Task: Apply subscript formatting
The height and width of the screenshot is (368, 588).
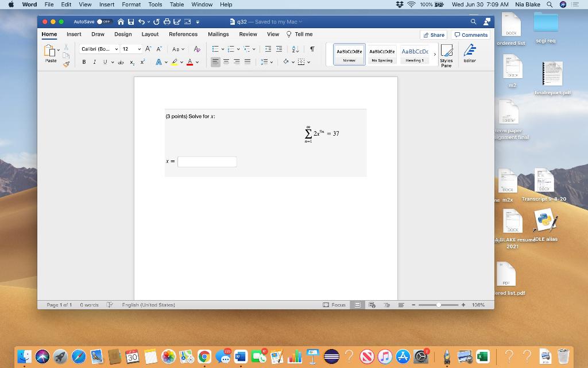Action: [131, 62]
